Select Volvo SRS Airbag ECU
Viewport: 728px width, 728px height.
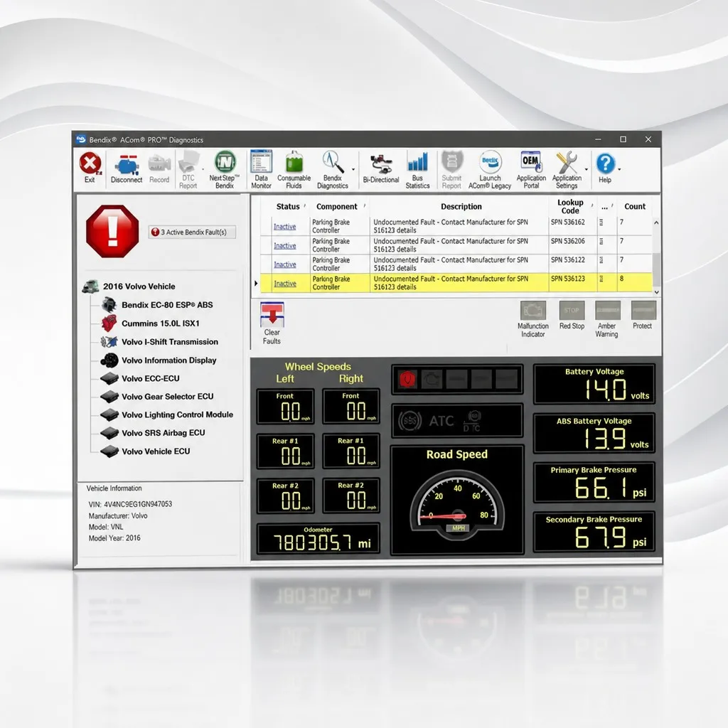[163, 433]
